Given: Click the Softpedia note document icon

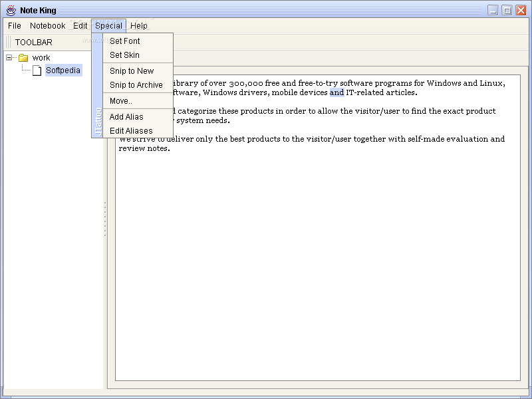Looking at the screenshot, I should click(x=37, y=70).
